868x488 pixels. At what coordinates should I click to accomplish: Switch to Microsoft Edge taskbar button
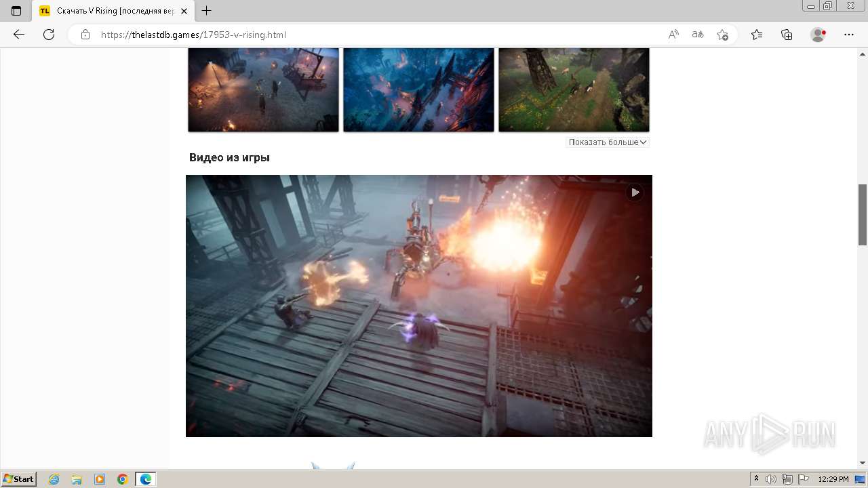click(146, 479)
